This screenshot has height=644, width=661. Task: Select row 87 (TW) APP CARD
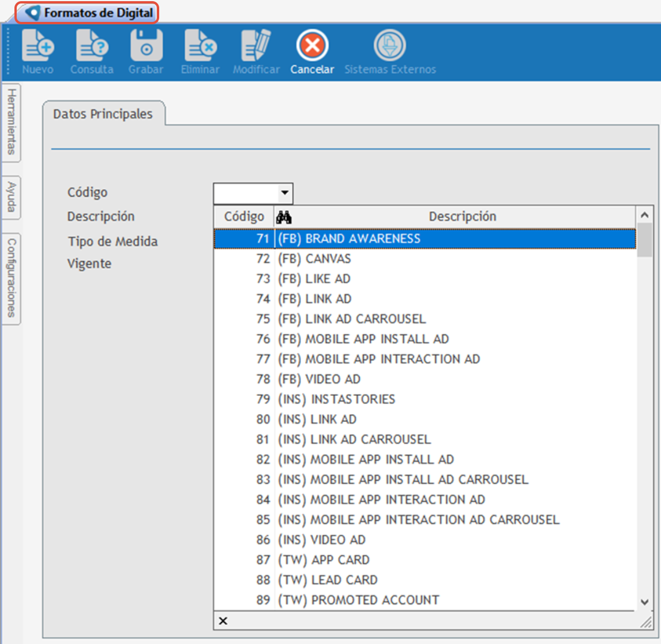point(425,560)
